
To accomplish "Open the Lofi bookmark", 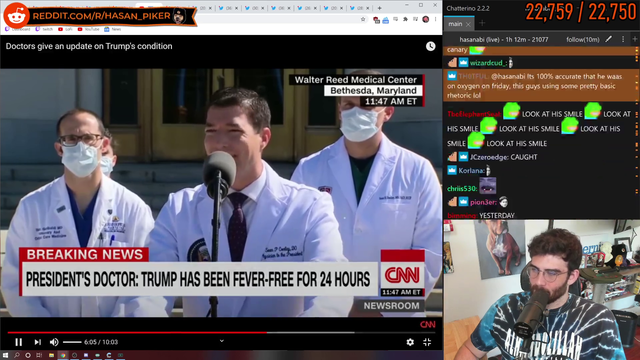I will click(x=65, y=29).
